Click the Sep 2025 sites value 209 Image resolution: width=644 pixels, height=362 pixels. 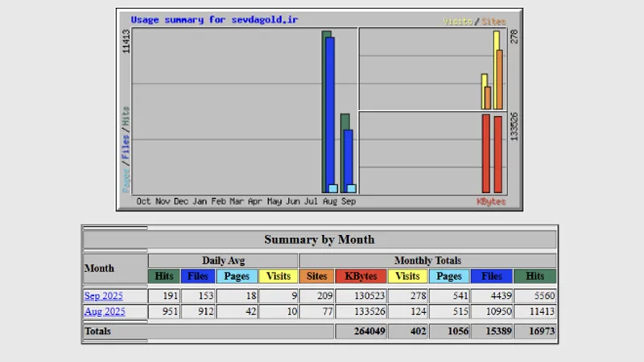(319, 296)
